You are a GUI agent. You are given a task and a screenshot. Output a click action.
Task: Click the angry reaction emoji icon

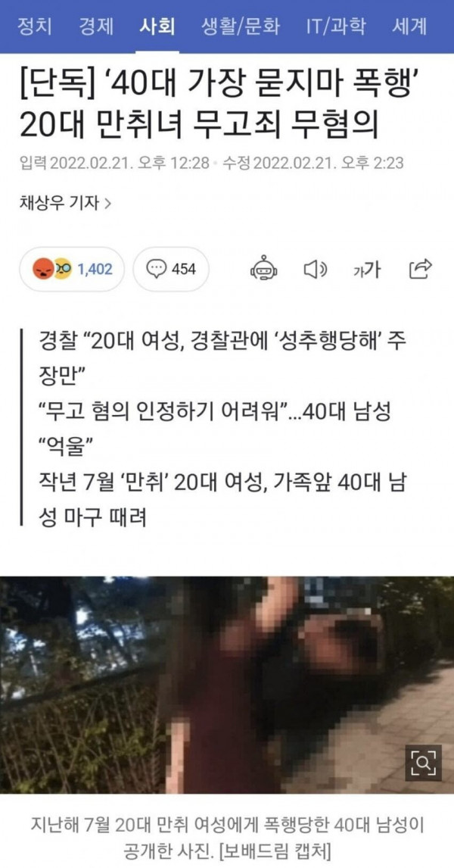pos(42,269)
